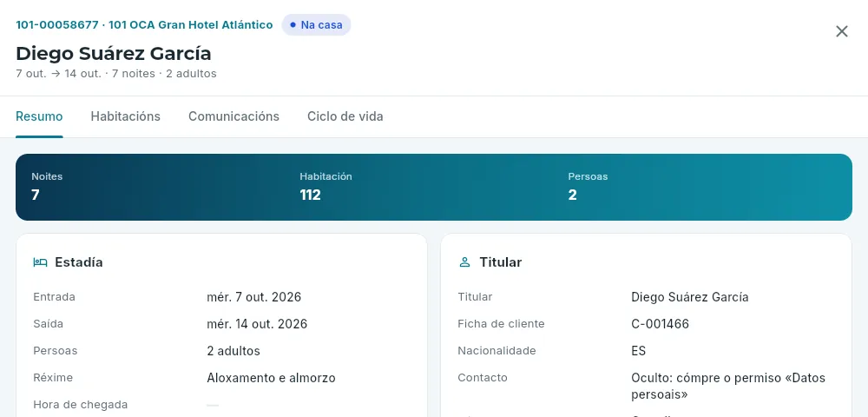Click the Entrada label
The width and height of the screenshot is (868, 417).
(x=54, y=297)
